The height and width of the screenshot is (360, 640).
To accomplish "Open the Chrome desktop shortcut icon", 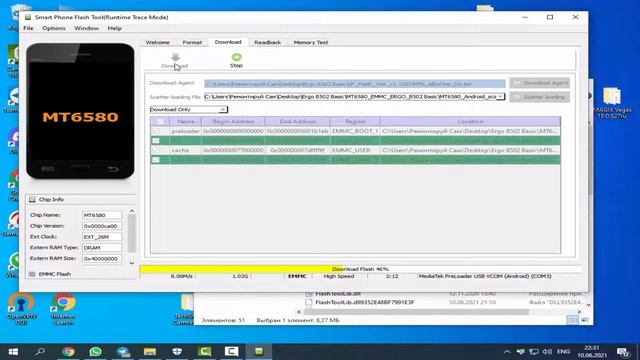I will click(x=63, y=302).
